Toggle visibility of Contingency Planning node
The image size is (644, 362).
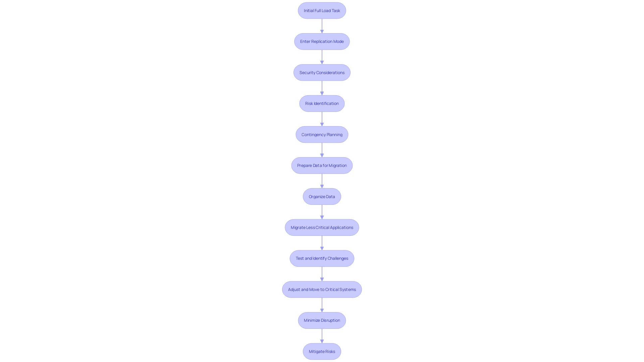coord(322,134)
